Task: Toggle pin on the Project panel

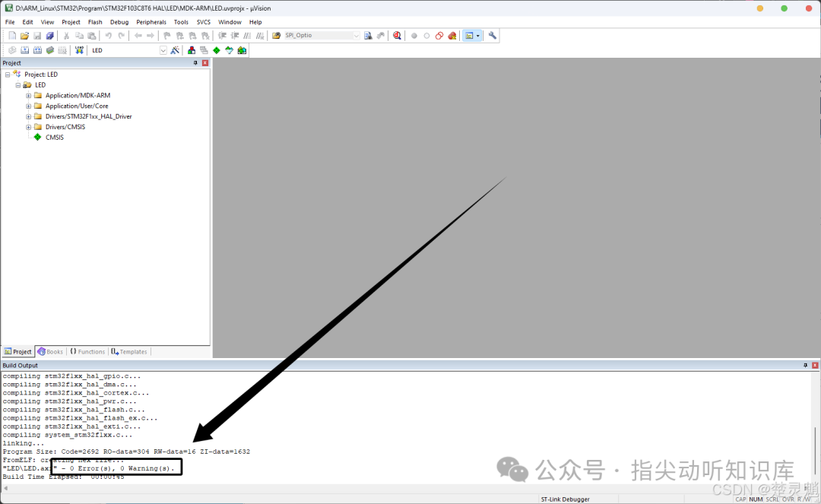Action: 195,63
